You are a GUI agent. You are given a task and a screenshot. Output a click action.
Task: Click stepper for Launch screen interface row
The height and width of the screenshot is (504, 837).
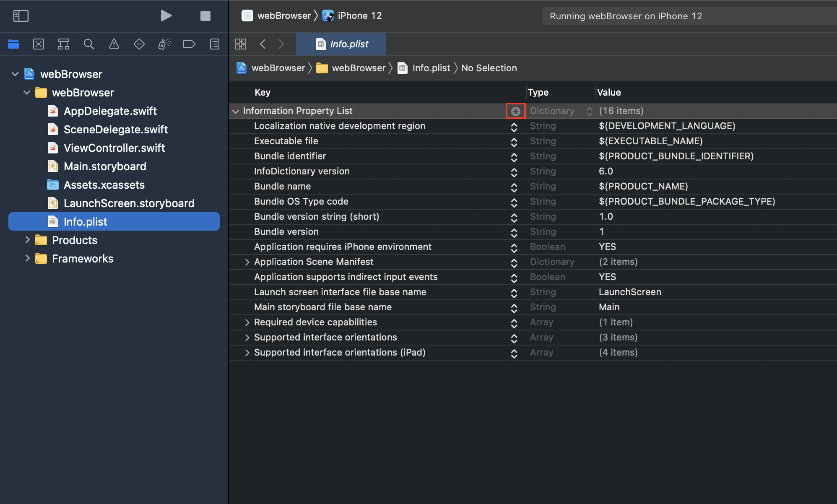coord(514,293)
